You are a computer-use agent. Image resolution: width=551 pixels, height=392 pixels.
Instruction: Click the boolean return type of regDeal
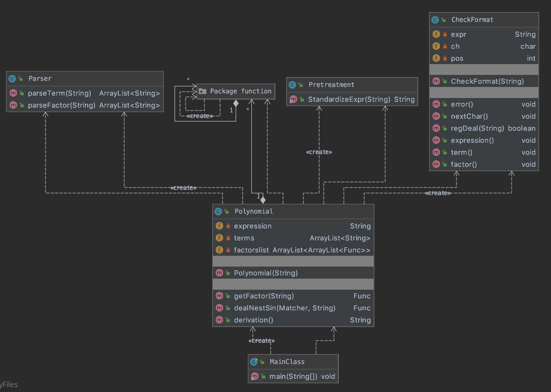[x=522, y=128]
